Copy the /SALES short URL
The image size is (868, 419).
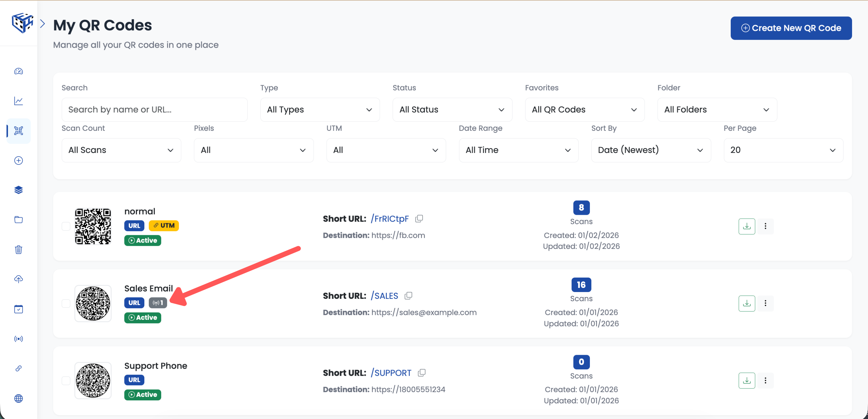[408, 296]
